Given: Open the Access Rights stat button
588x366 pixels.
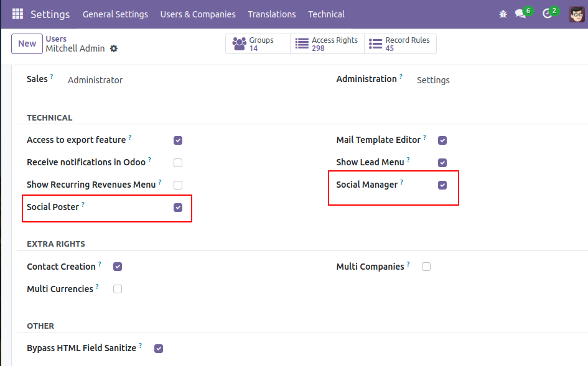Looking at the screenshot, I should pos(327,44).
